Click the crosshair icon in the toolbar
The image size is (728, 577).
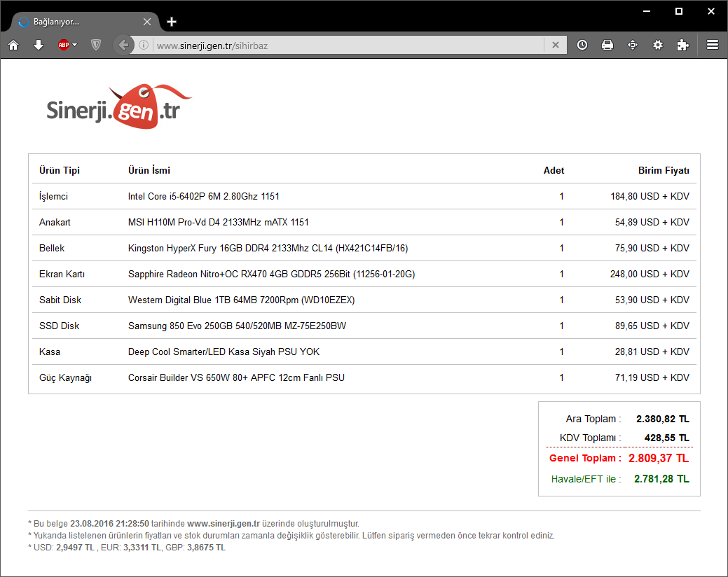tap(633, 45)
